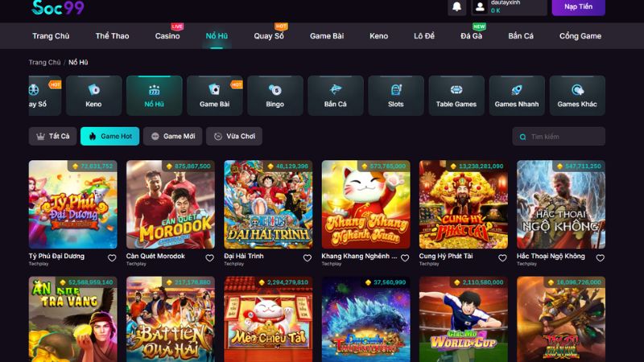Click the Tìm kiếm search field
644x362 pixels.
coord(563,137)
